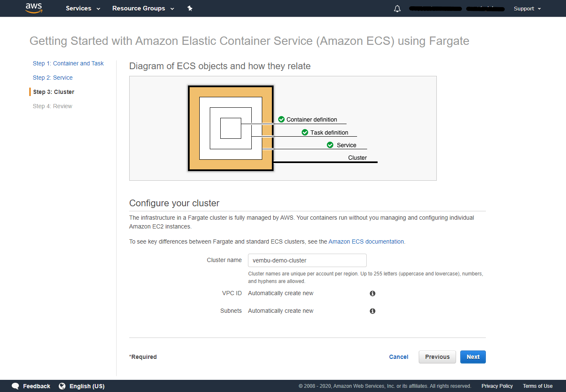
Task: Go to Step 1: Container and Task
Action: tap(68, 63)
